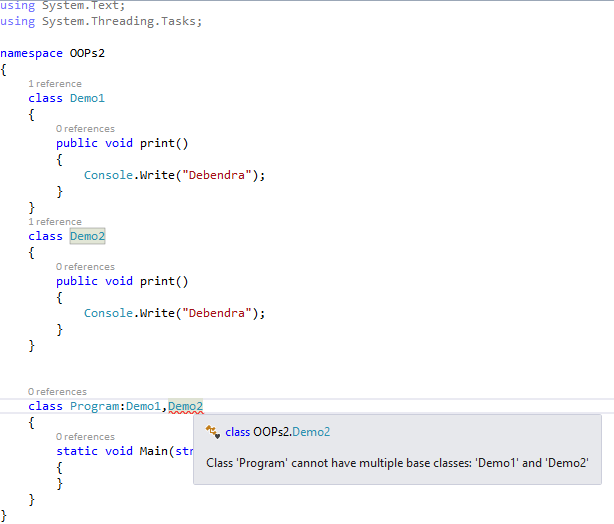Click the tooltip's 'class OOPs2.Demo2' text

[278, 432]
